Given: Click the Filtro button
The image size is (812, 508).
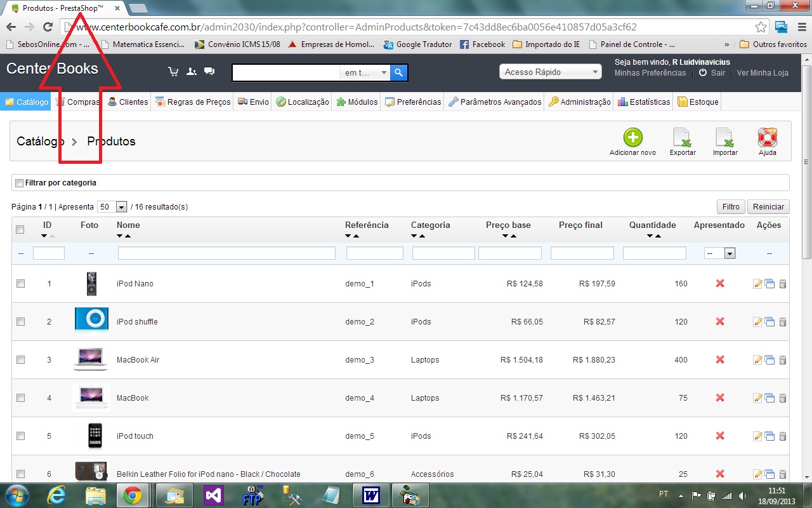Looking at the screenshot, I should point(731,207).
